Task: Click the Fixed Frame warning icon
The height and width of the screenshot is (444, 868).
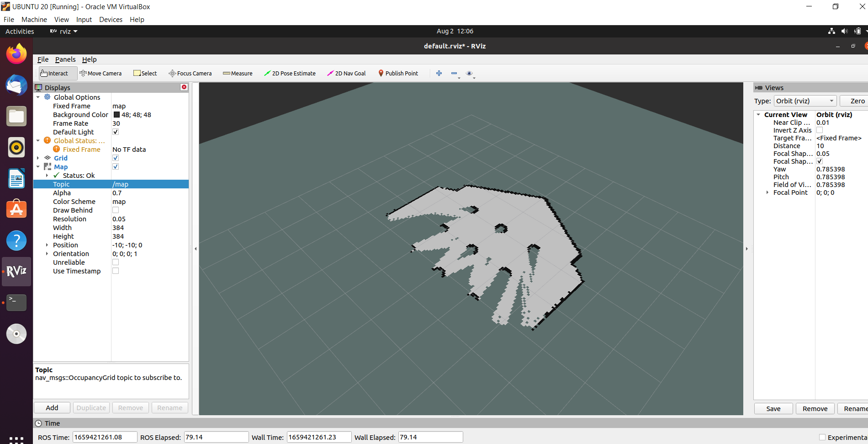Action: click(x=57, y=149)
